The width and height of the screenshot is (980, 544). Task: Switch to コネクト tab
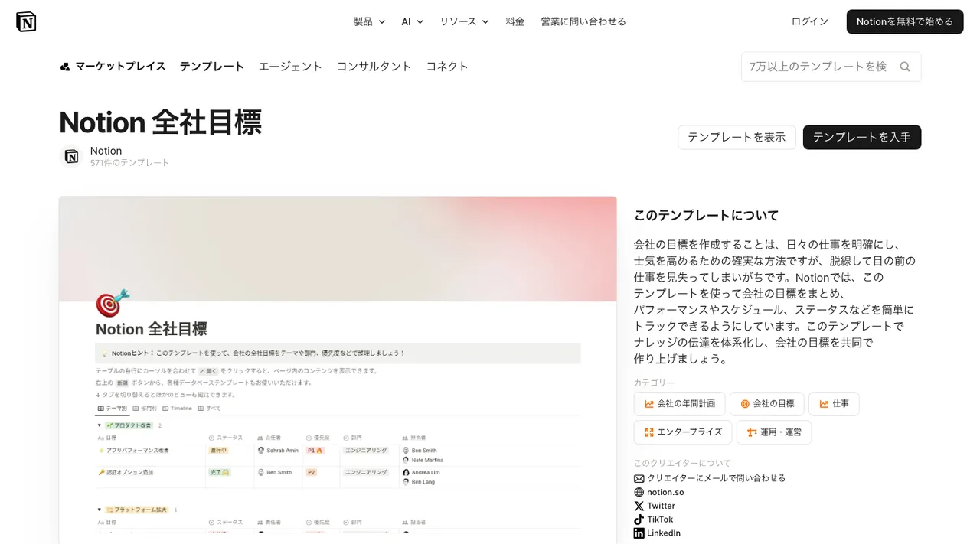tap(447, 67)
